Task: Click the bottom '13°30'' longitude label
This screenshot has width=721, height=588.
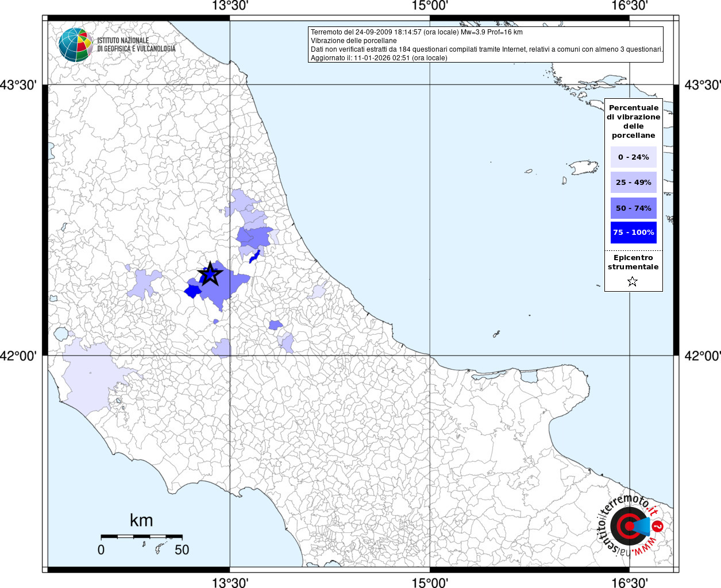Action: [230, 582]
